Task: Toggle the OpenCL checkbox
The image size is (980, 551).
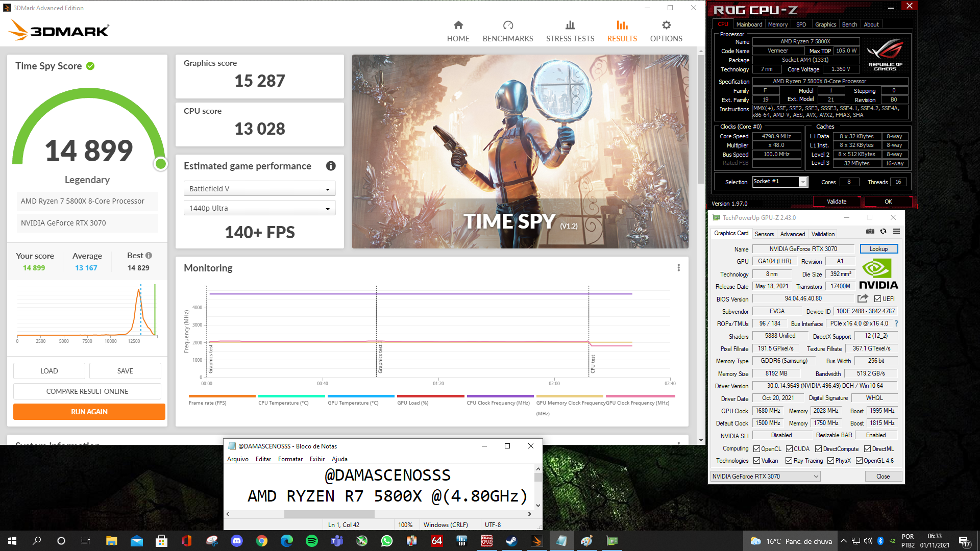Action: pyautogui.click(x=757, y=449)
